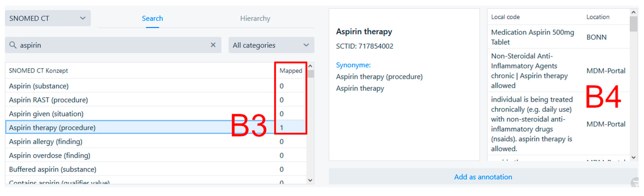Image resolution: width=644 pixels, height=196 pixels.
Task: Switch to the Hierarchy tab
Action: (x=255, y=18)
